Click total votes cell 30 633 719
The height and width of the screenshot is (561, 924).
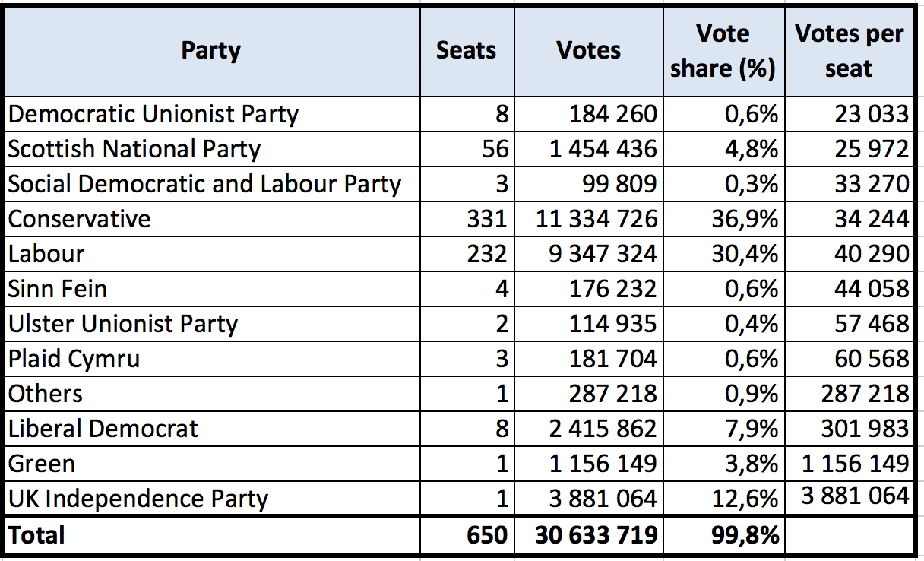(596, 535)
